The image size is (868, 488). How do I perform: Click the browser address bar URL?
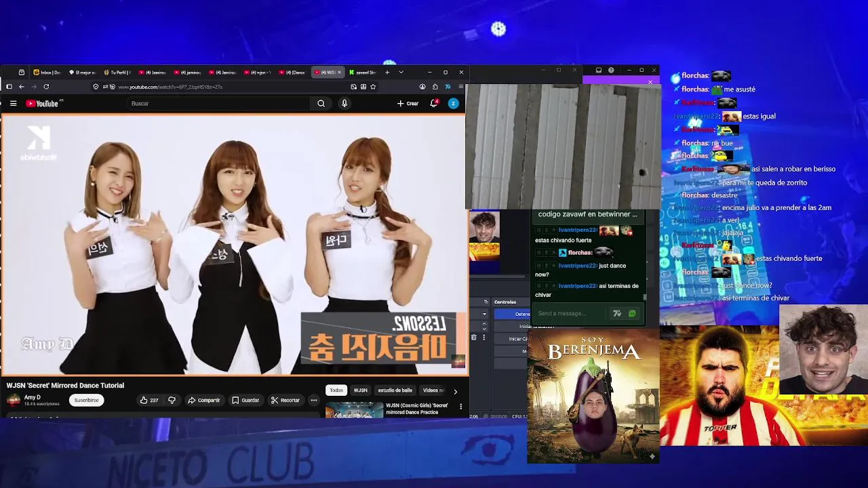(x=170, y=87)
